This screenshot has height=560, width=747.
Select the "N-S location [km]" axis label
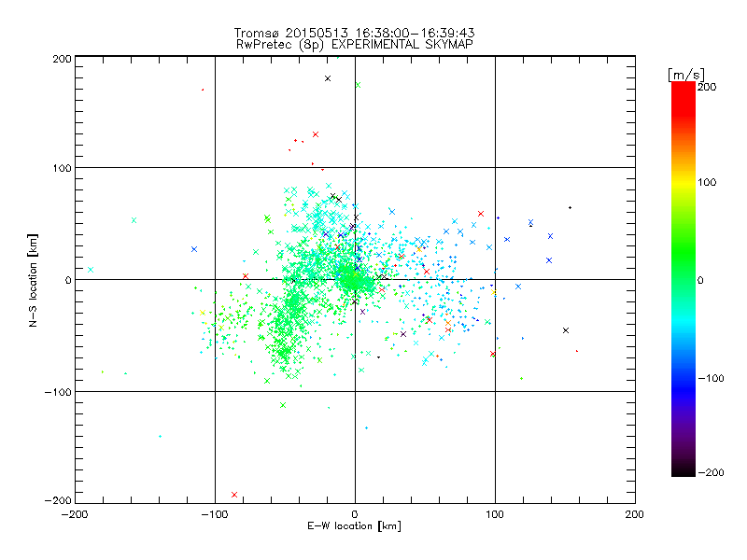coord(33,280)
